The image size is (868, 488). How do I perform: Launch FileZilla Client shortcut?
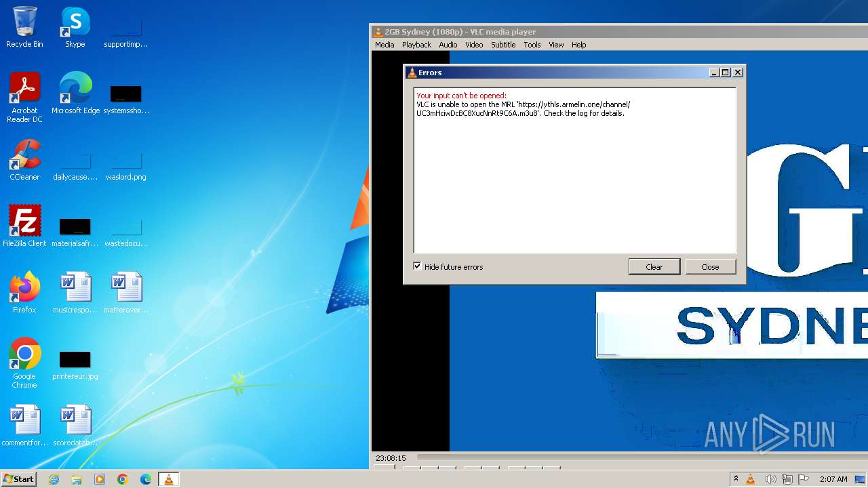(x=24, y=226)
